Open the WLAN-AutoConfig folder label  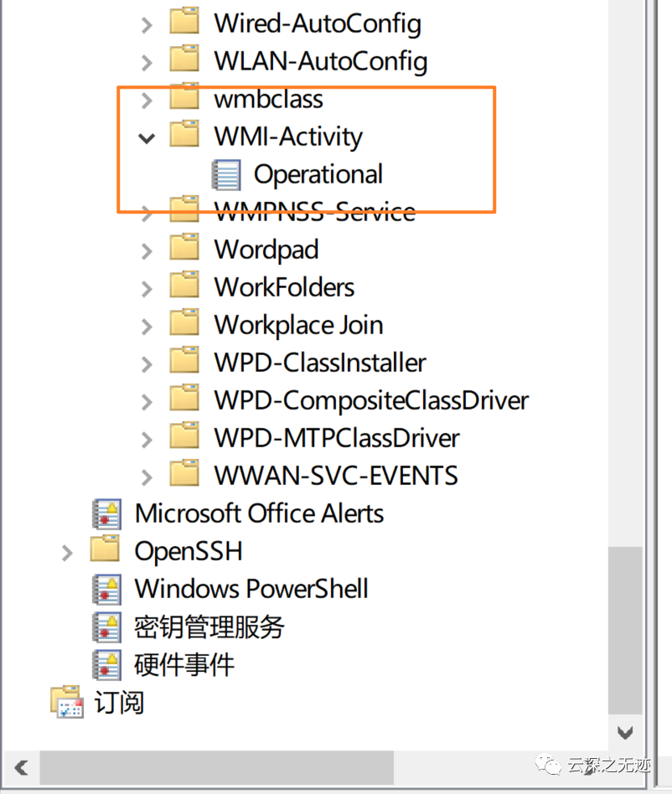320,61
